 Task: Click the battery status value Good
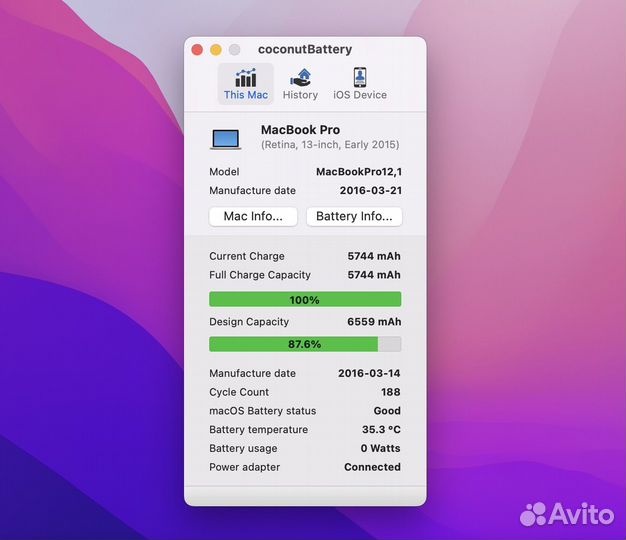click(x=387, y=411)
